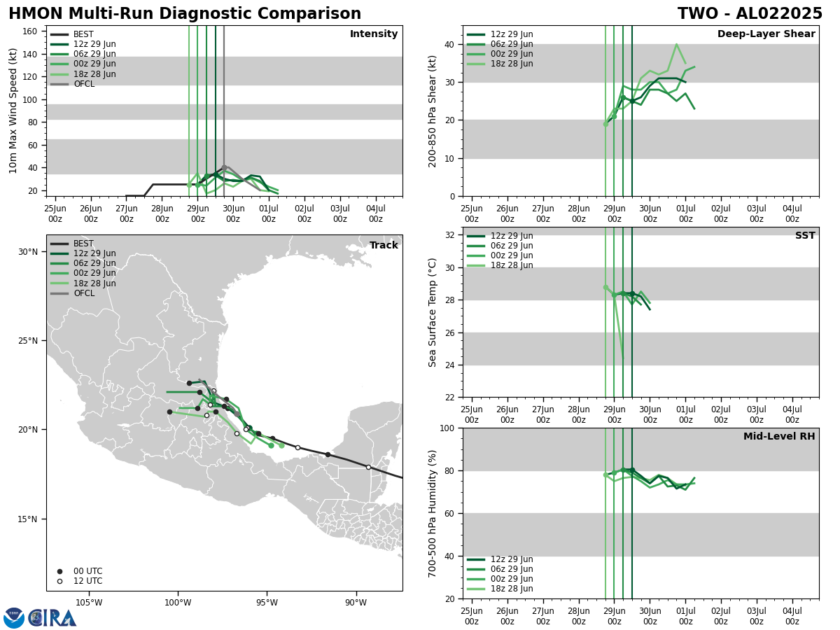Screen dimensions: 840x630
Task: Click the 20°N latitude label on the map
Action: pos(27,430)
